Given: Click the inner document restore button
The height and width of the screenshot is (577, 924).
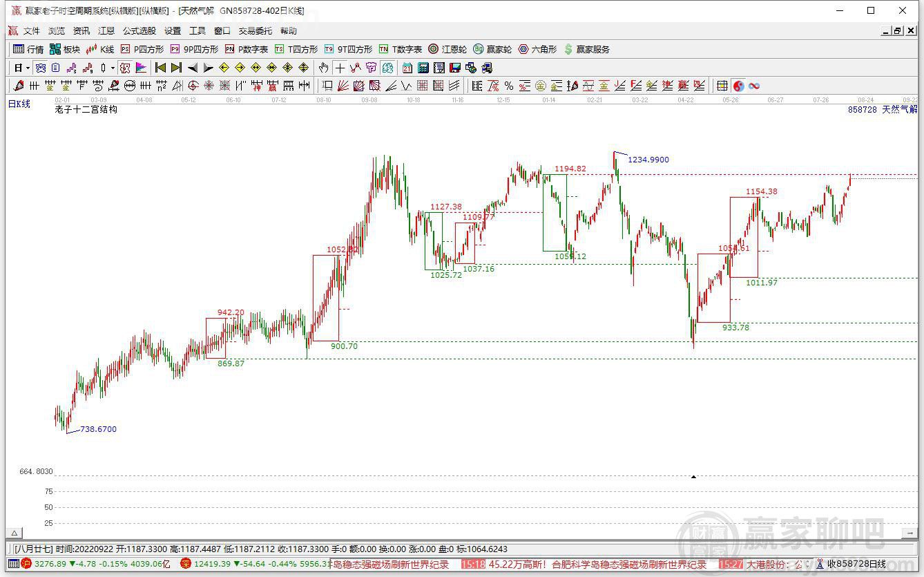Looking at the screenshot, I should click(x=898, y=30).
